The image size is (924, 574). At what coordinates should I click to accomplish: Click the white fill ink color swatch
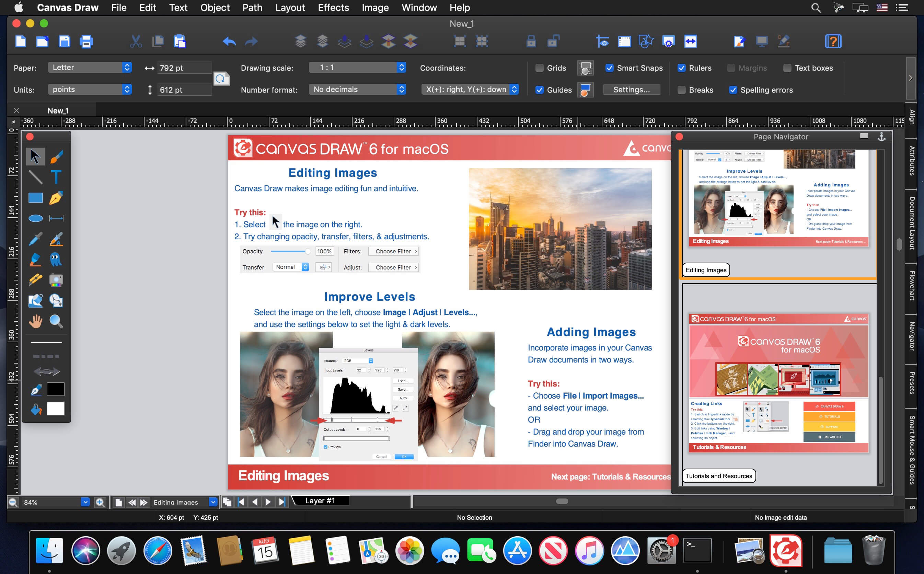point(55,409)
